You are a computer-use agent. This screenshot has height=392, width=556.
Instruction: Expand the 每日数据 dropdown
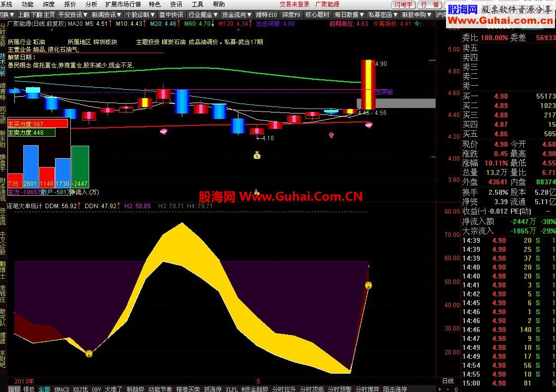coord(349,14)
